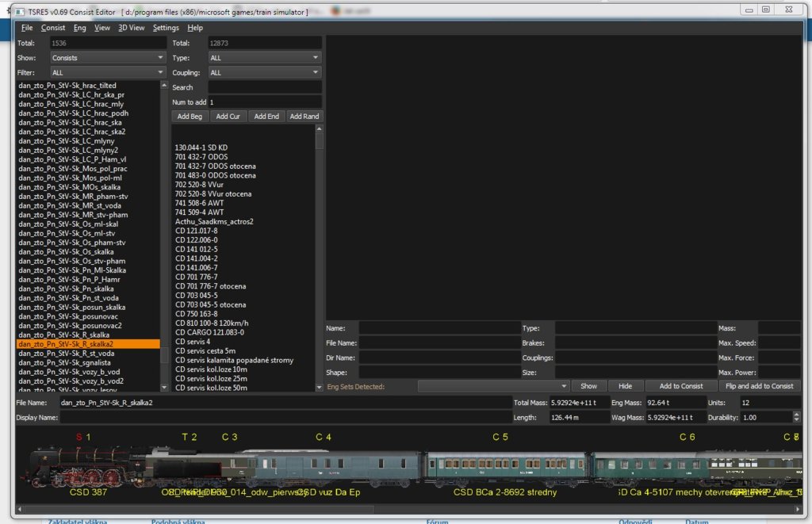This screenshot has height=524, width=812.
Task: Click the Add Rand button
Action: pos(304,117)
